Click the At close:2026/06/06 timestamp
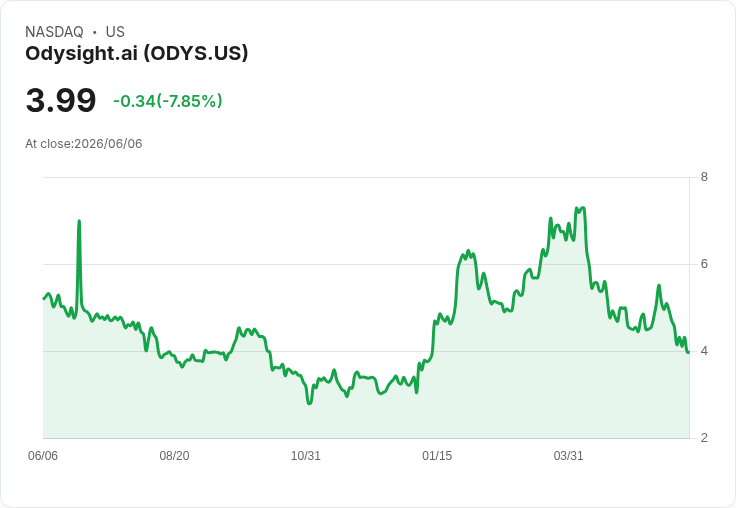The image size is (736, 508). tap(84, 144)
